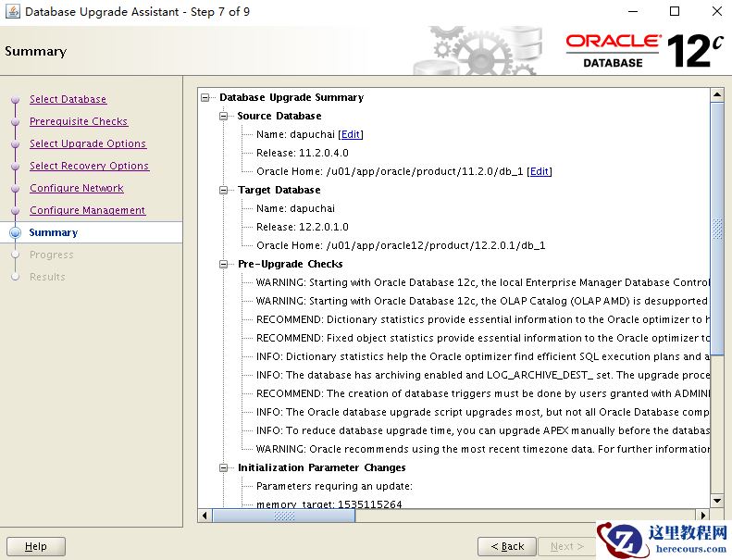Select WARNING about Enterprise Manager Database Control
This screenshot has width=732, height=560.
(x=483, y=282)
